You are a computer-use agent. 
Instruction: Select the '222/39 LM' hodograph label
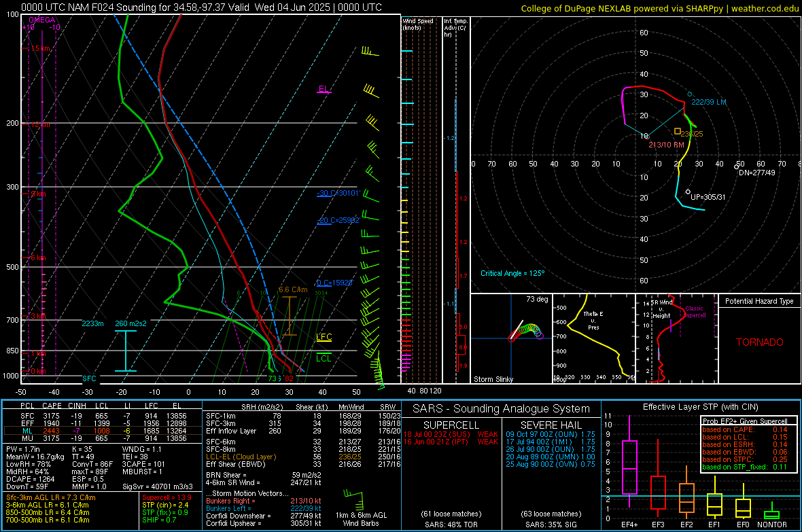click(x=708, y=103)
